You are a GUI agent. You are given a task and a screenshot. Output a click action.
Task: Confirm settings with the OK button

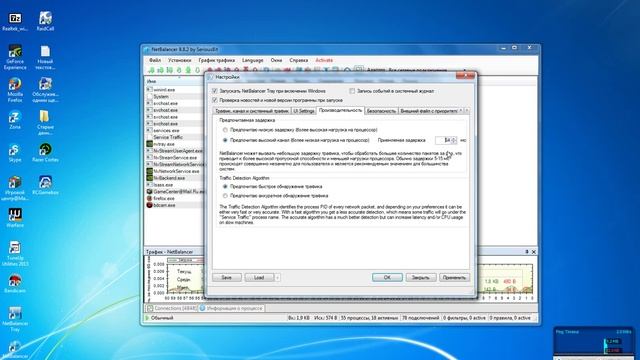click(x=387, y=278)
